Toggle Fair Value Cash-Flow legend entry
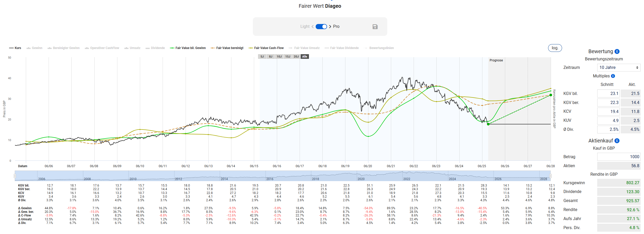Image resolution: width=644 pixels, height=234 pixels. pos(266,48)
